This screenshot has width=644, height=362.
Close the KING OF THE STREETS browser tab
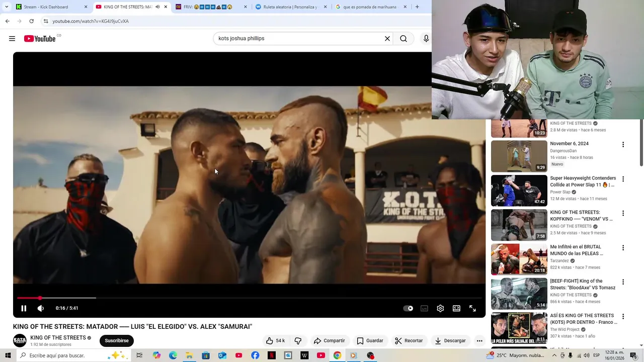coord(166,7)
